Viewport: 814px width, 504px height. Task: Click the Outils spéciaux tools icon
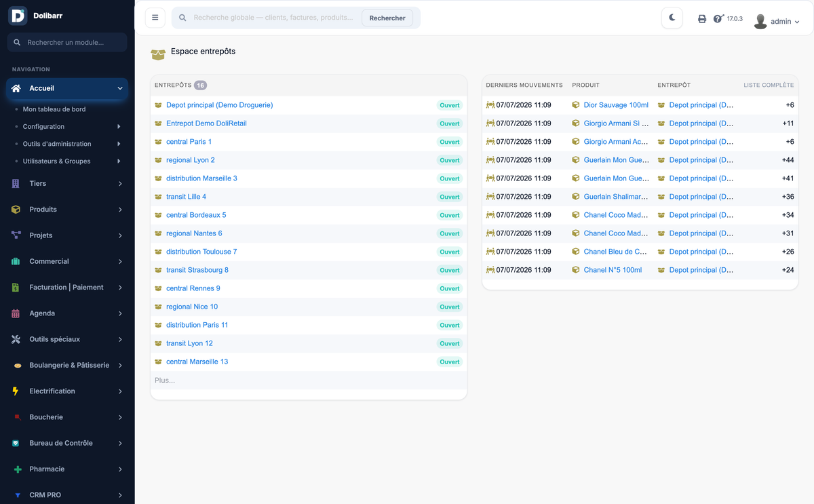[16, 339]
